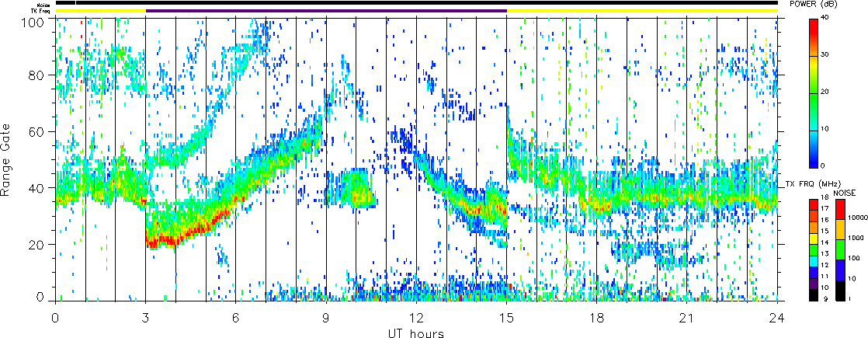The height and width of the screenshot is (338, 868).
Task: Click the x-axis tick label '9'
Action: coord(326,317)
